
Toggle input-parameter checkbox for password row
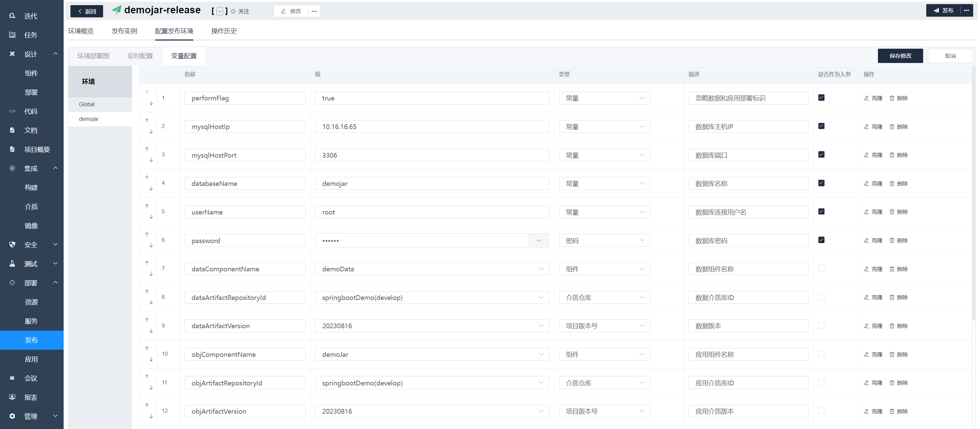821,240
